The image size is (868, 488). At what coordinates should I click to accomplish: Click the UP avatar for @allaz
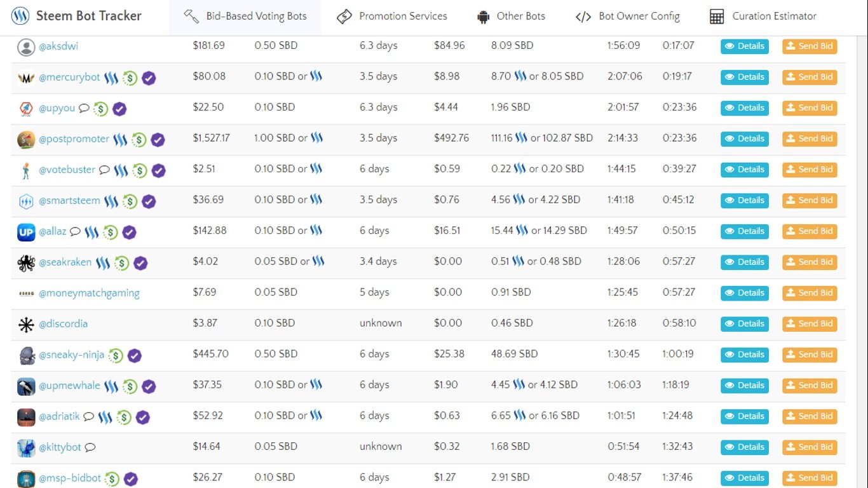click(26, 232)
